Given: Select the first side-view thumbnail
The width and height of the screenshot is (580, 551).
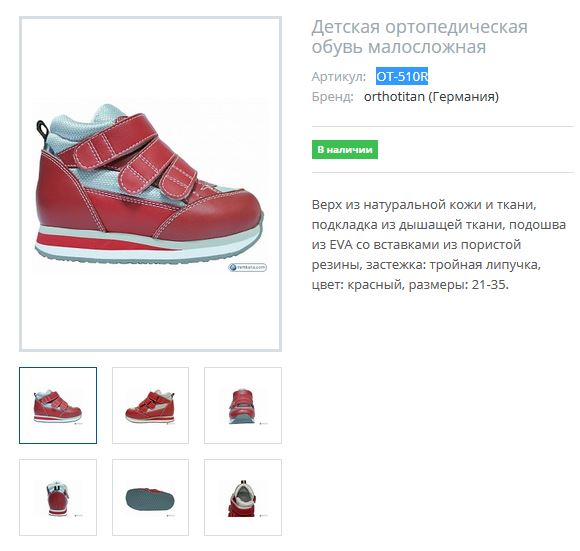Looking at the screenshot, I should (58, 405).
